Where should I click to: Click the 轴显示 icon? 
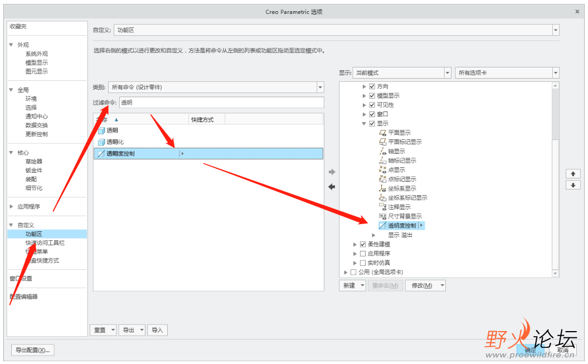(382, 152)
